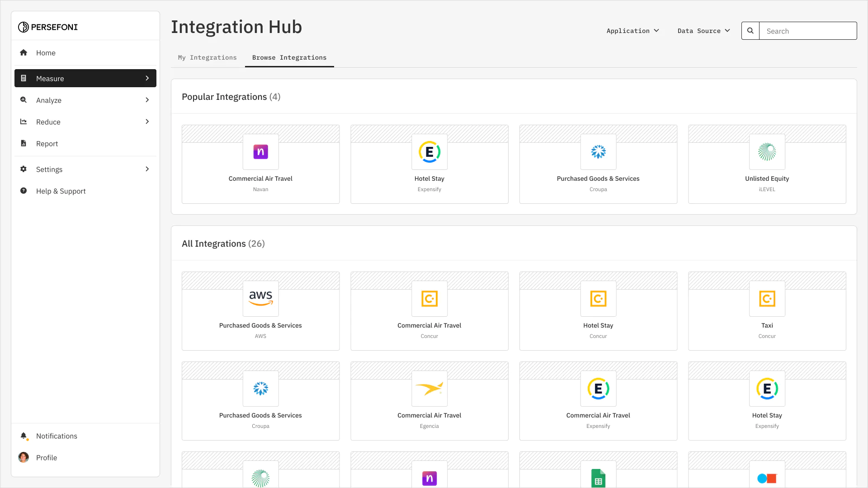This screenshot has width=868, height=488.
Task: Click the Profile avatar thumbnail
Action: point(23,457)
